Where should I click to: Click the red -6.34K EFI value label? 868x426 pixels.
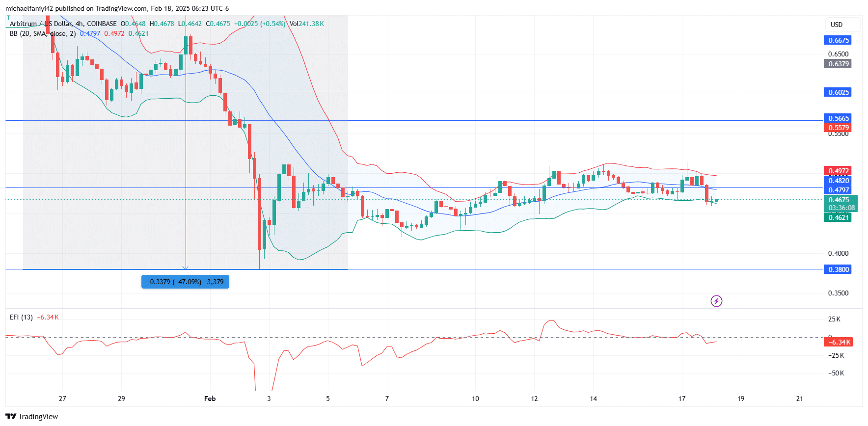point(838,342)
